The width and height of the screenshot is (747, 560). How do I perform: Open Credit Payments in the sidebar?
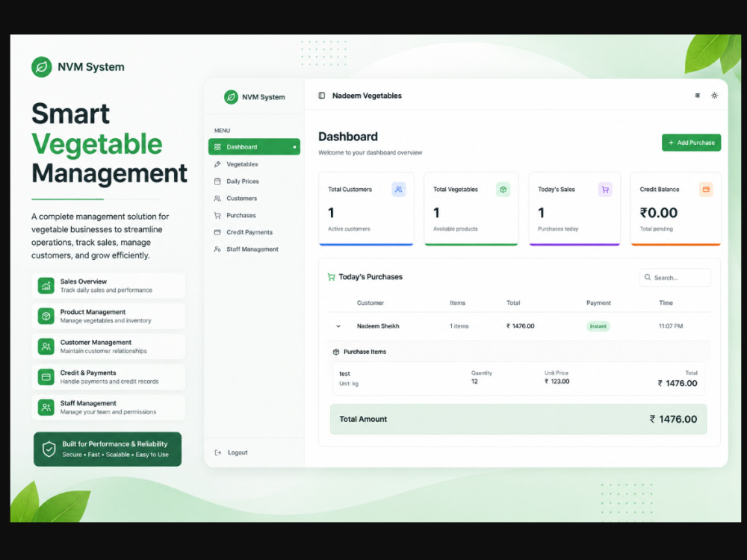tap(254, 232)
